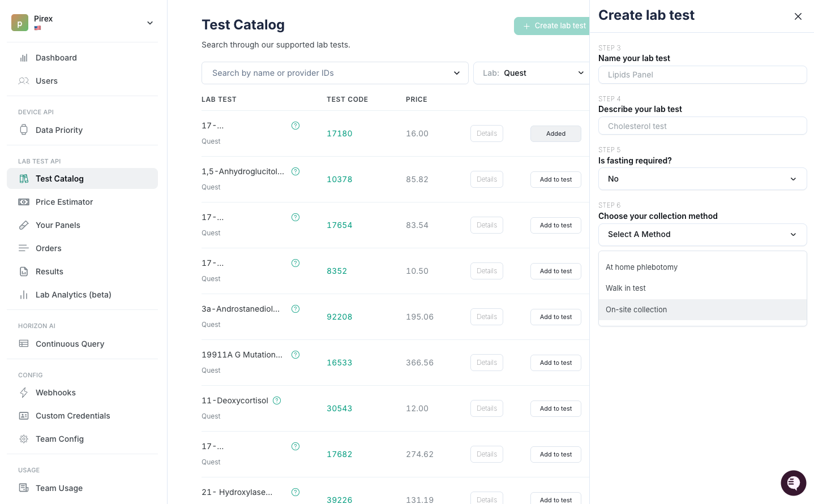Click the Dashboard bar chart icon
This screenshot has width=814, height=504.
(24, 58)
